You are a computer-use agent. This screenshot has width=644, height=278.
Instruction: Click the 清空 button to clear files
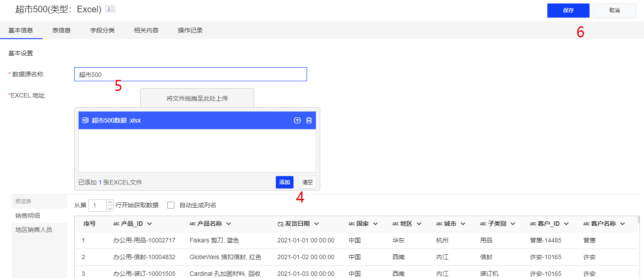click(307, 182)
